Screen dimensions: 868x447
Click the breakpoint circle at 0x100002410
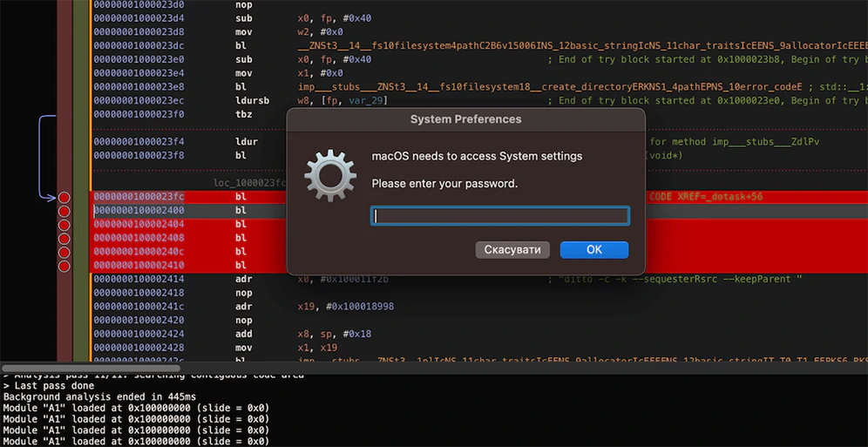(x=64, y=266)
